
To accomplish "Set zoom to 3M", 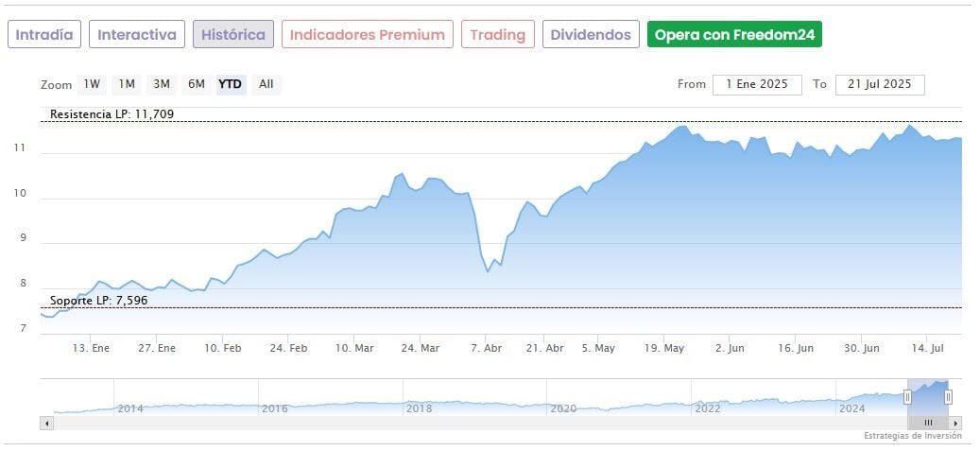I will coord(162,84).
